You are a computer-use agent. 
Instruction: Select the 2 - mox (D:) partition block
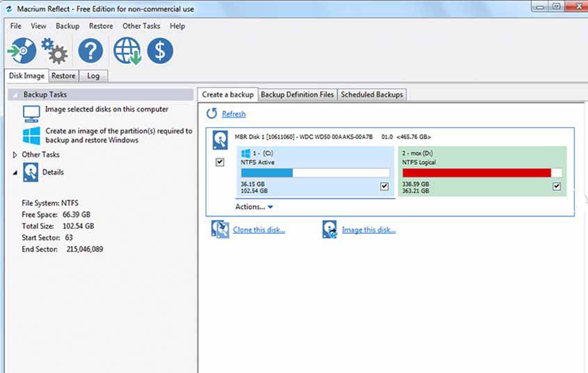(x=482, y=171)
